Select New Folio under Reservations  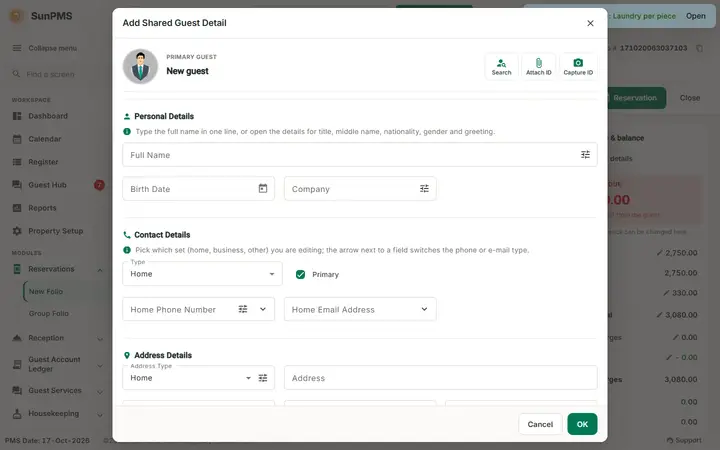click(46, 291)
